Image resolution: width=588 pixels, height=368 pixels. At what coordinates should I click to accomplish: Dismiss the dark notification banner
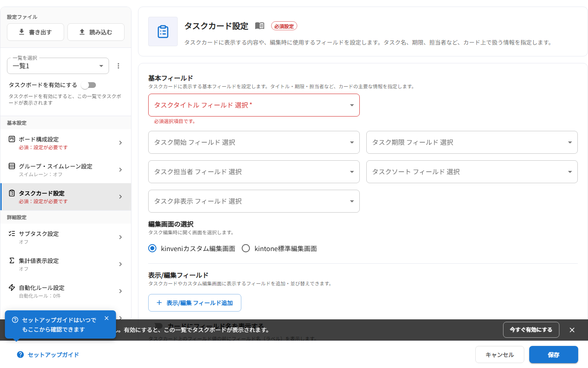572,330
